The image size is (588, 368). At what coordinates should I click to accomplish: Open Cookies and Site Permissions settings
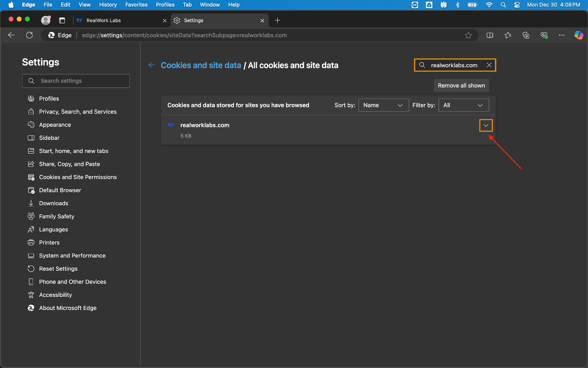78,177
